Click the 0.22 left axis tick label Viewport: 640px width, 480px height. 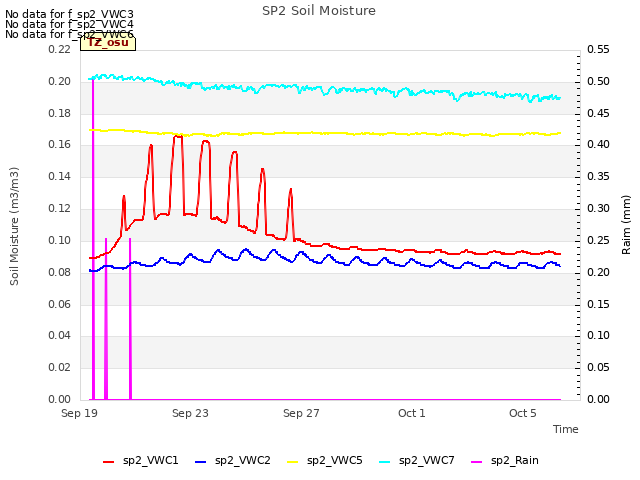(x=60, y=49)
